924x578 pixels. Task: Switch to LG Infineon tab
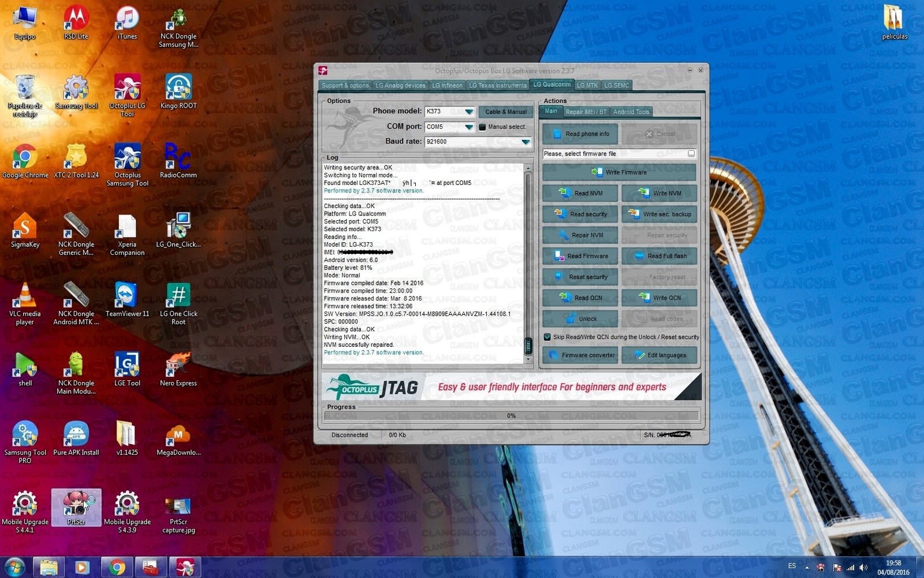447,86
